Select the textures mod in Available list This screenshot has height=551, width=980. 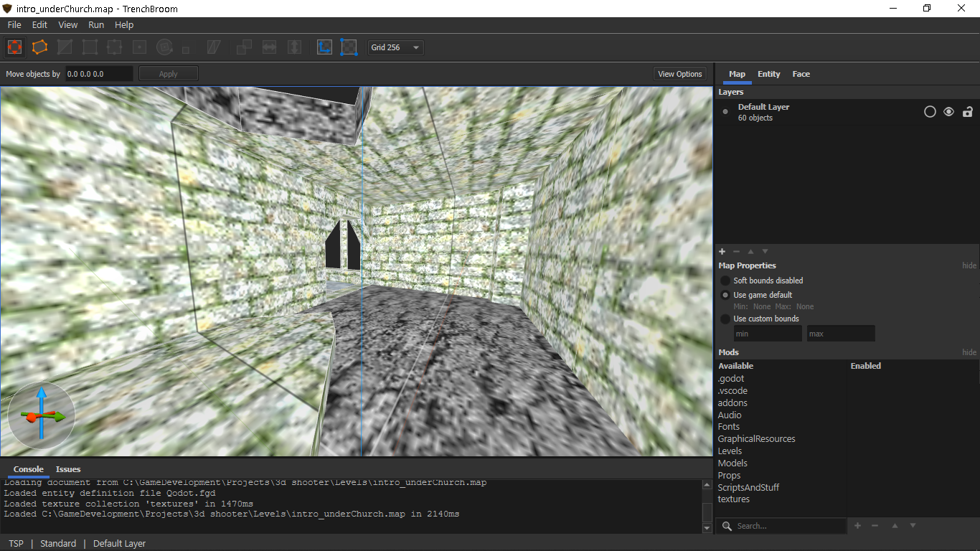733,499
